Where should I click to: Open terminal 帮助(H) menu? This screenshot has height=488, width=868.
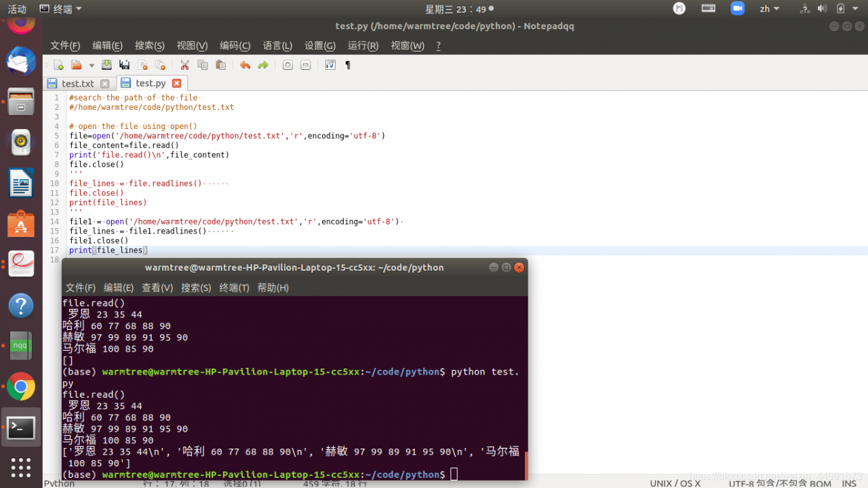273,288
